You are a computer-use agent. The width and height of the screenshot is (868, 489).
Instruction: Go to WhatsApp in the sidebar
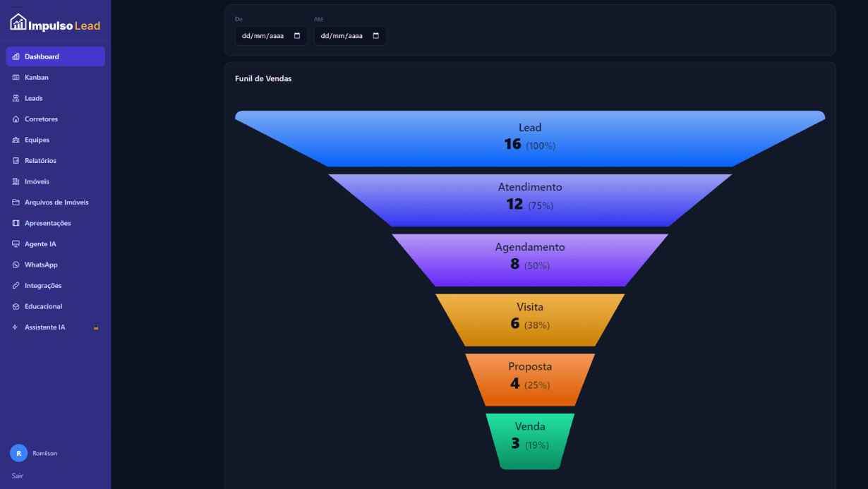pyautogui.click(x=55, y=265)
